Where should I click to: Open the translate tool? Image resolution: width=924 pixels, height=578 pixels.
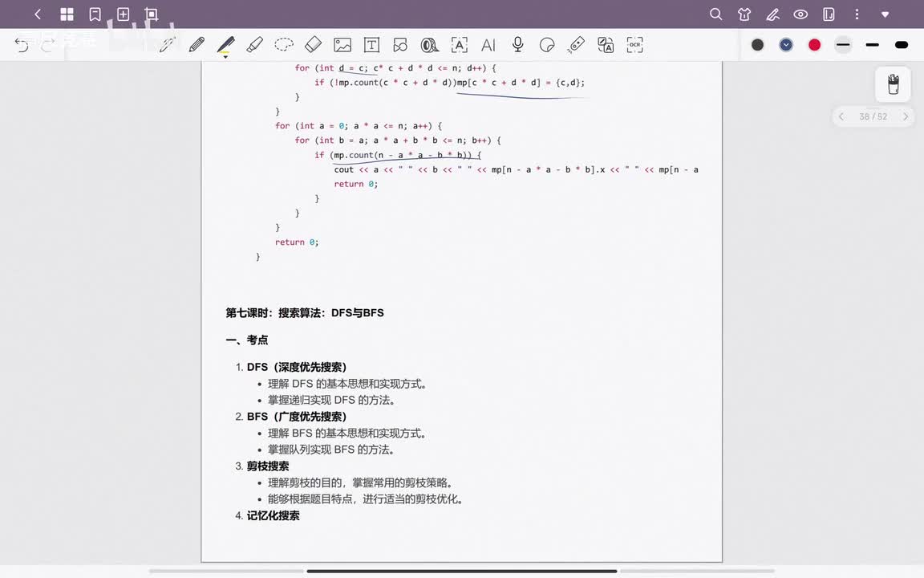pos(606,45)
